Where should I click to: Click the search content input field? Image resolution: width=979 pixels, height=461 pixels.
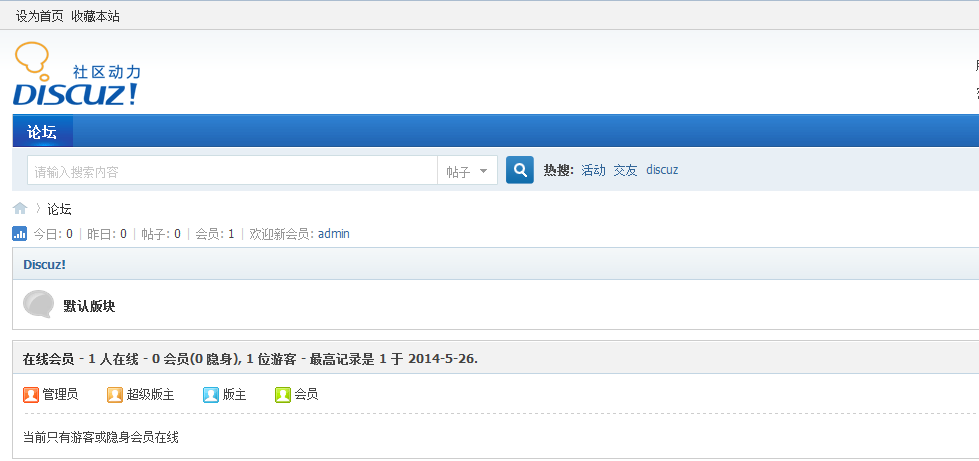(232, 171)
